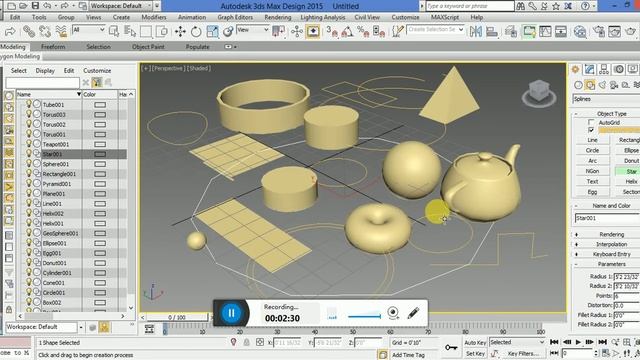The height and width of the screenshot is (360, 640).
Task: Click the key icon for Set Keys
Action: pyautogui.click(x=451, y=347)
